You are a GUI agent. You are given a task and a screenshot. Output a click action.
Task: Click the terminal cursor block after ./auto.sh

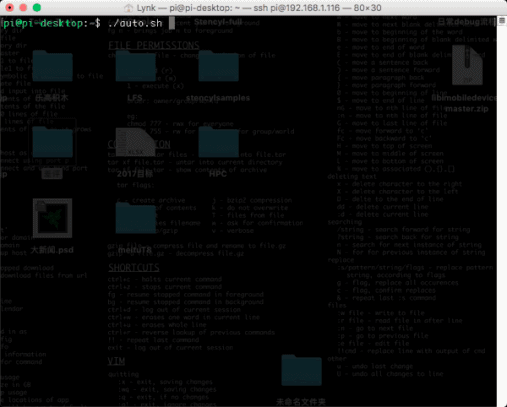point(172,23)
